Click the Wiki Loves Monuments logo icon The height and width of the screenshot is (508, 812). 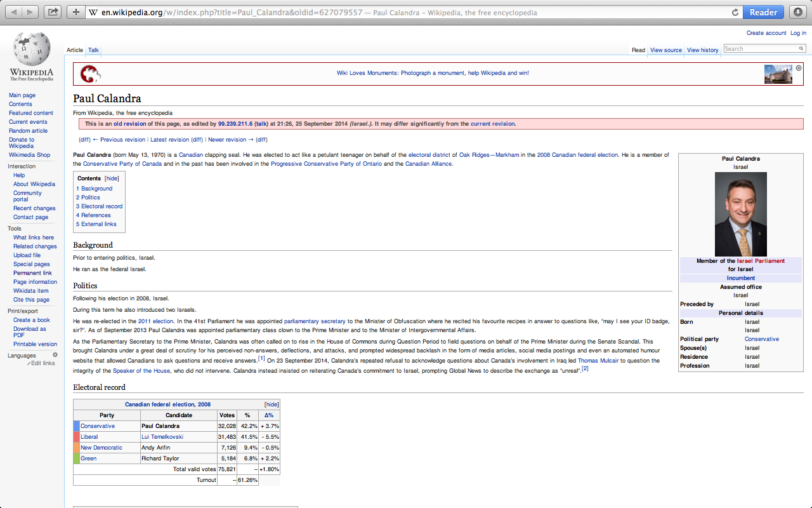pyautogui.click(x=91, y=74)
